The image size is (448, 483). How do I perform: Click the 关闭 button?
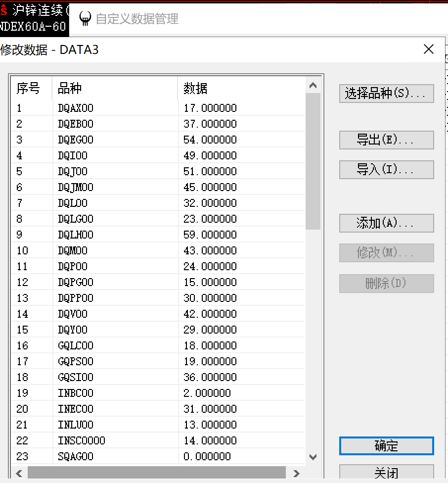coord(386,473)
